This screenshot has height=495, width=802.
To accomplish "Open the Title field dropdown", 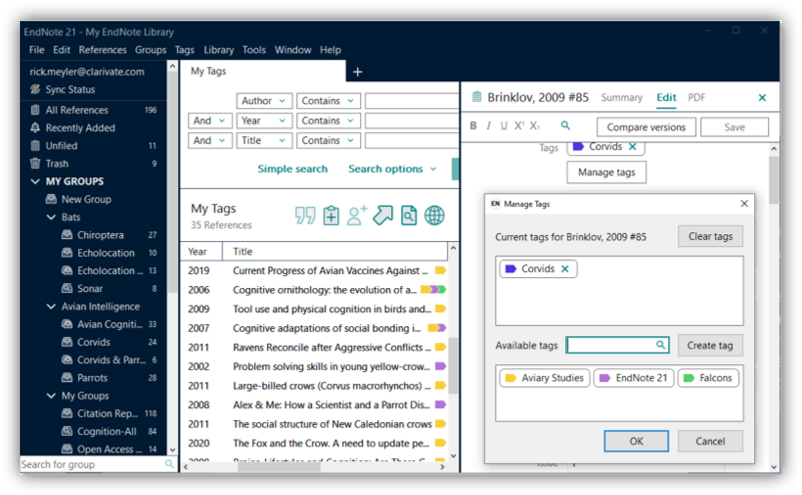I will (x=264, y=141).
